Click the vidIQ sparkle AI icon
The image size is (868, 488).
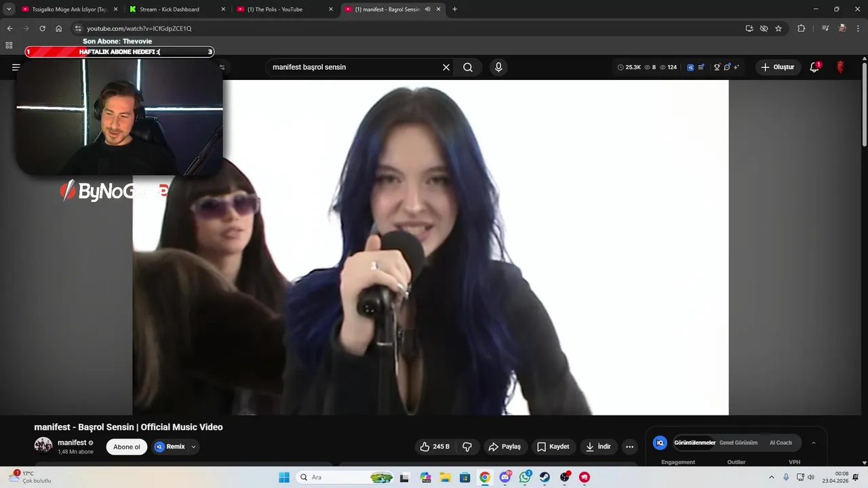pyautogui.click(x=736, y=67)
